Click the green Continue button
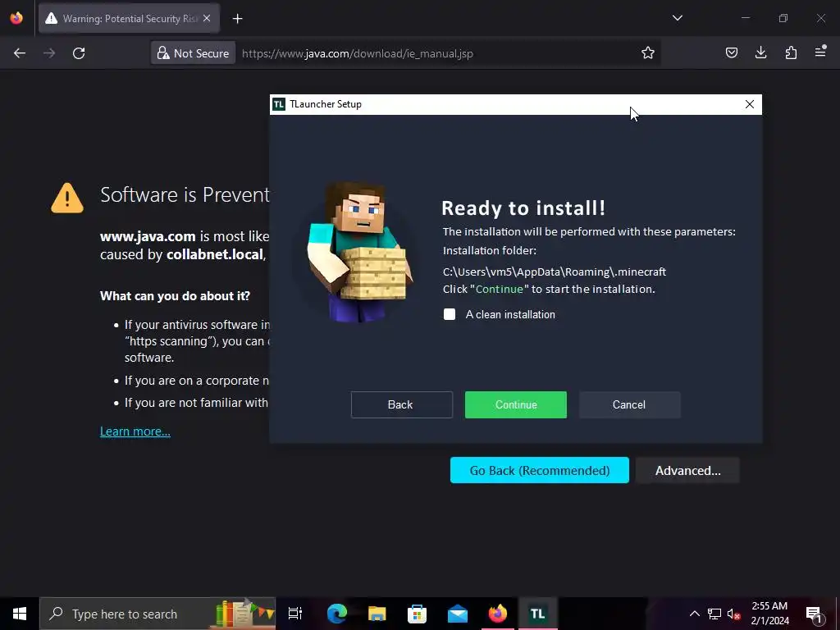Viewport: 840px width, 630px height. click(x=515, y=404)
